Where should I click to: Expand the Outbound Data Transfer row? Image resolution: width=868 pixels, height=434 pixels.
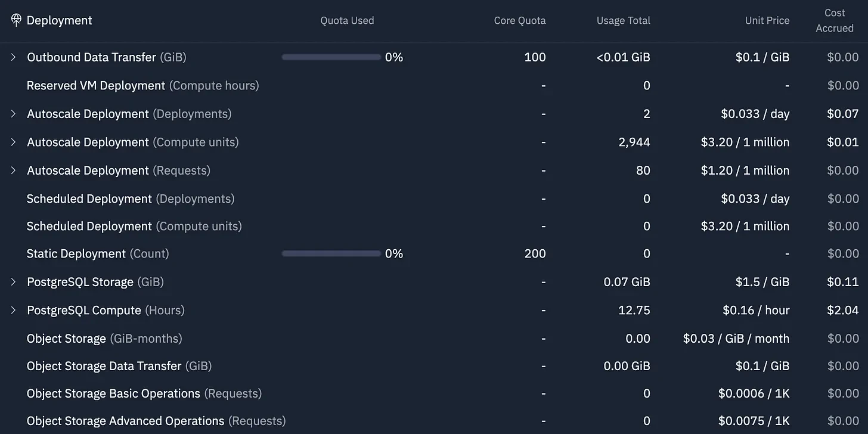(13, 57)
